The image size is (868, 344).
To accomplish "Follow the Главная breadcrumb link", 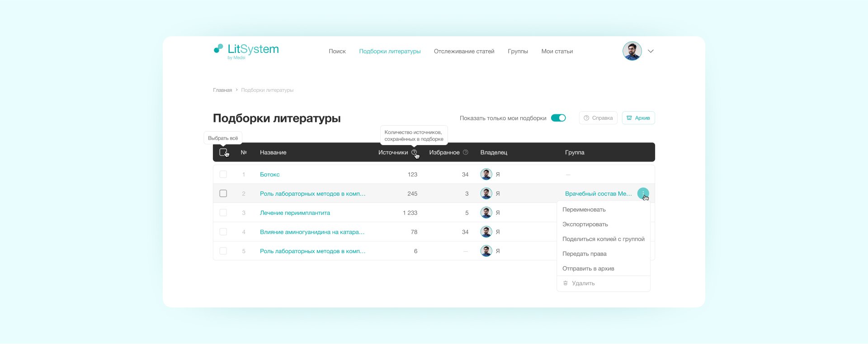I will (222, 90).
